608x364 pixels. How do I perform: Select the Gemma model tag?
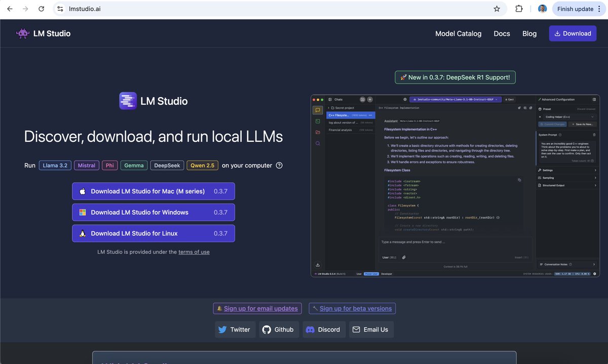point(134,165)
